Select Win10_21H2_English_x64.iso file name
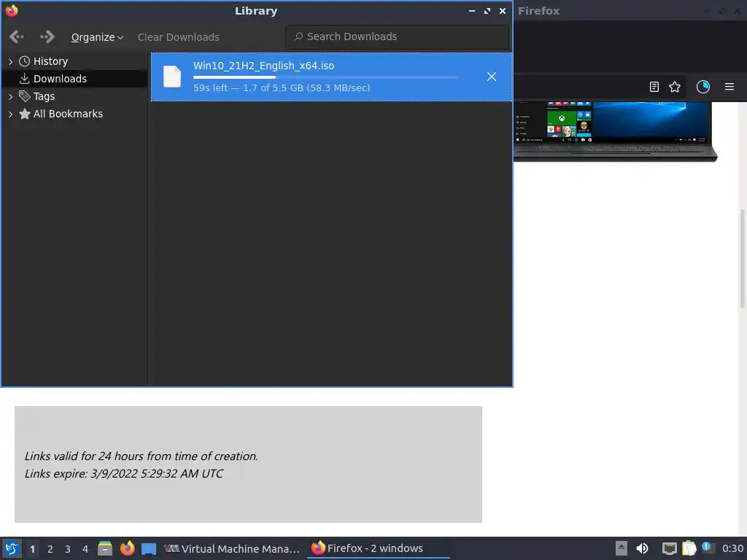Image resolution: width=747 pixels, height=560 pixels. tap(263, 66)
